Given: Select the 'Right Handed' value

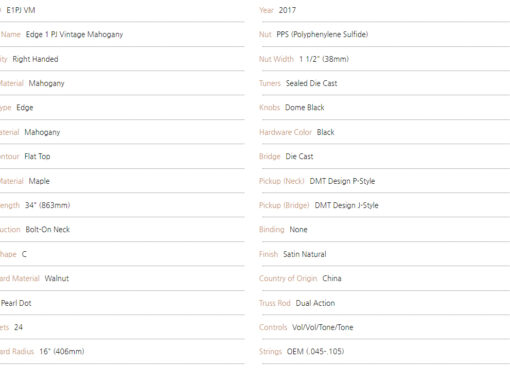Looking at the screenshot, I should click(35, 59).
